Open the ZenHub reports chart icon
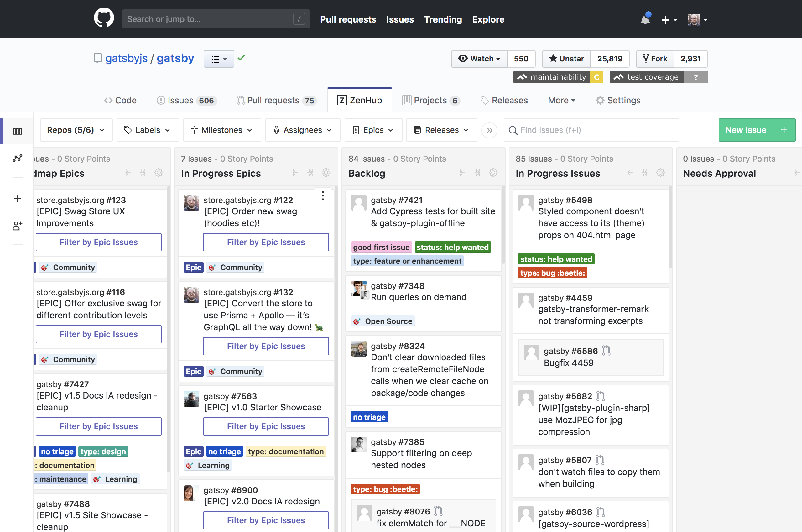Screen dimensions: 802x532 pyautogui.click(x=17, y=158)
